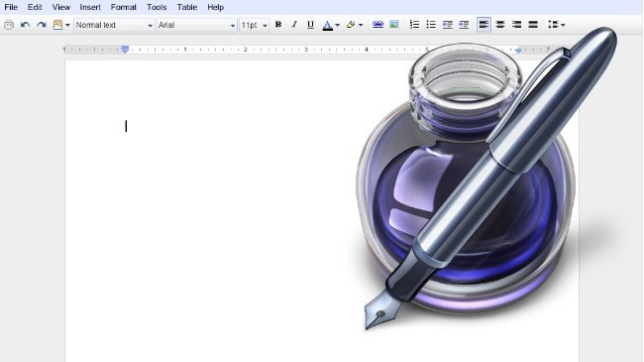Apply a bulleted list

[x=431, y=25]
